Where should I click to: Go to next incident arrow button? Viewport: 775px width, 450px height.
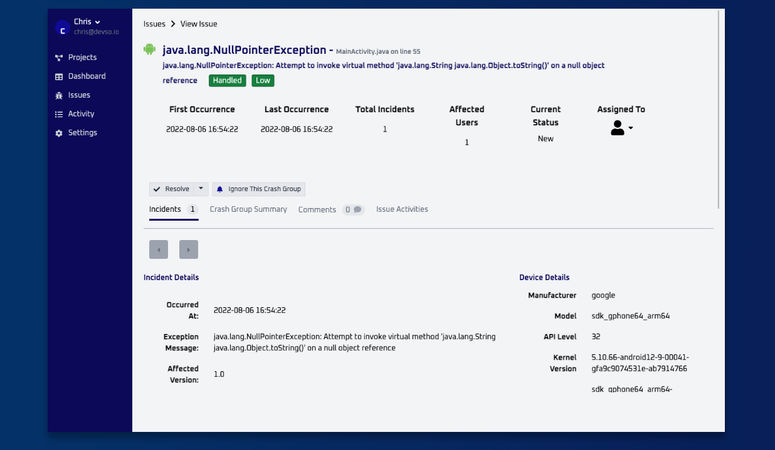click(189, 250)
